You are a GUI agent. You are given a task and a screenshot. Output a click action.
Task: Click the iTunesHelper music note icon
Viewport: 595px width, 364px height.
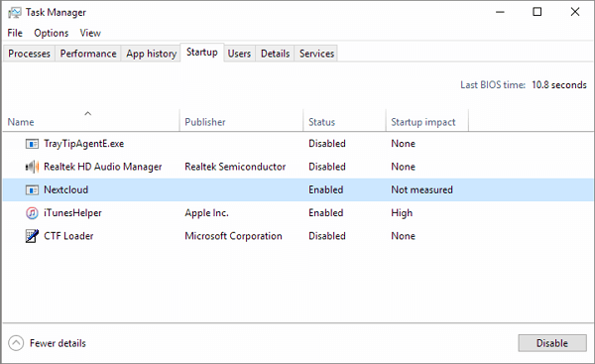(x=32, y=213)
